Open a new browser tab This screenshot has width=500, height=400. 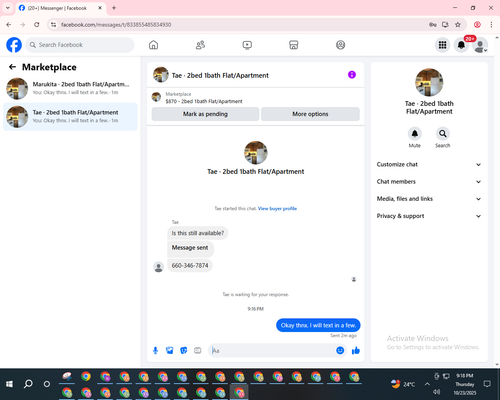point(114,8)
